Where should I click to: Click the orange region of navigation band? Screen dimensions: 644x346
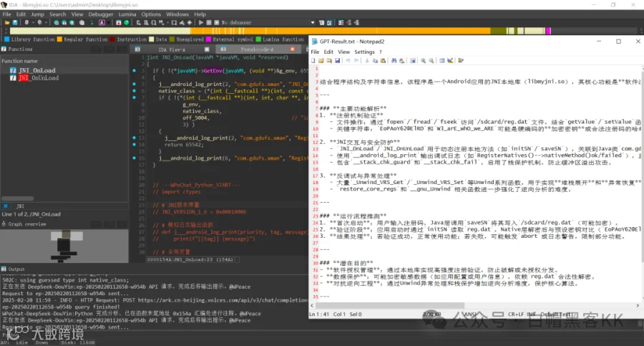click(370, 31)
